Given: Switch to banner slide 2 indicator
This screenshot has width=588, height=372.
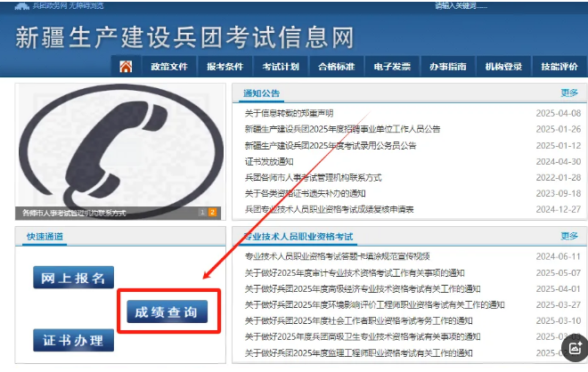Looking at the screenshot, I should coord(212,213).
